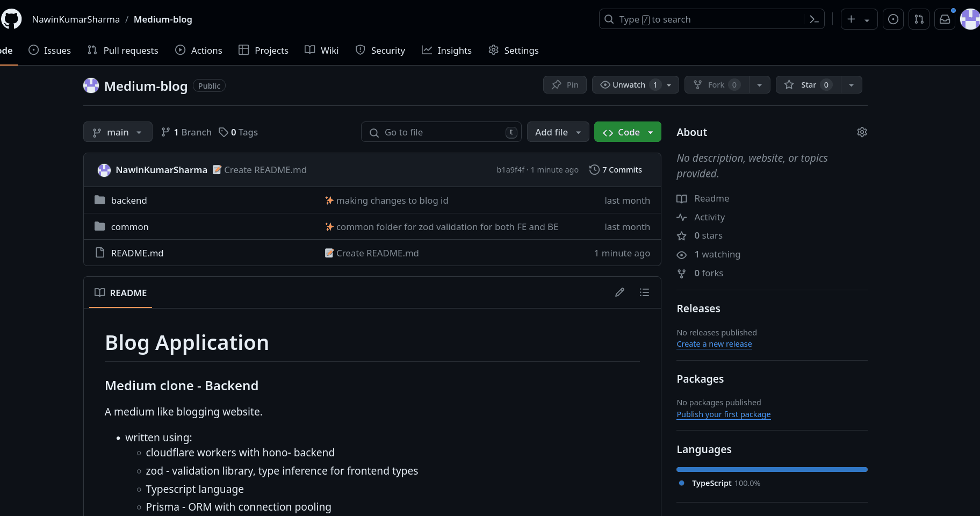The image size is (980, 516).
Task: Click the star icon beside 0 stars
Action: 681,236
